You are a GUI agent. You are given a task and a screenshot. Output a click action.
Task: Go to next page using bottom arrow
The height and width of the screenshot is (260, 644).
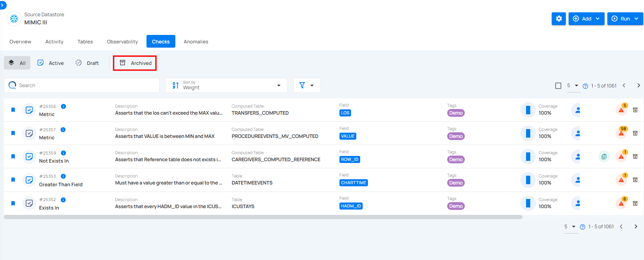pyautogui.click(x=636, y=226)
